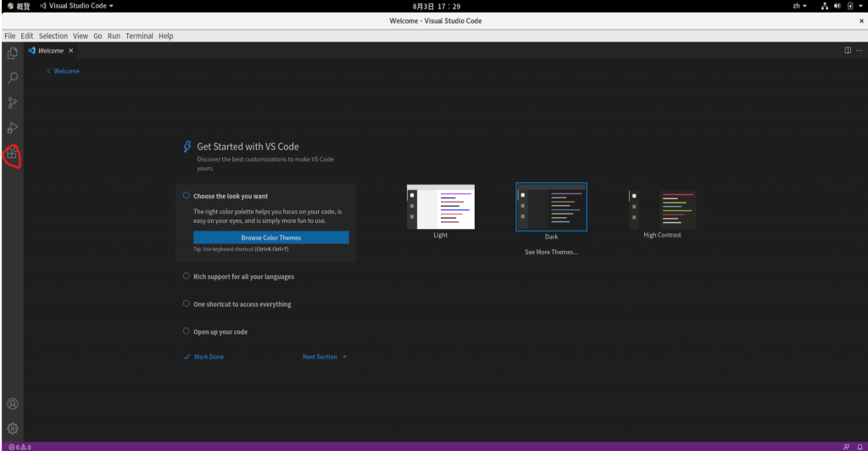Open the File menu
This screenshot has width=868, height=451.
coord(10,36)
